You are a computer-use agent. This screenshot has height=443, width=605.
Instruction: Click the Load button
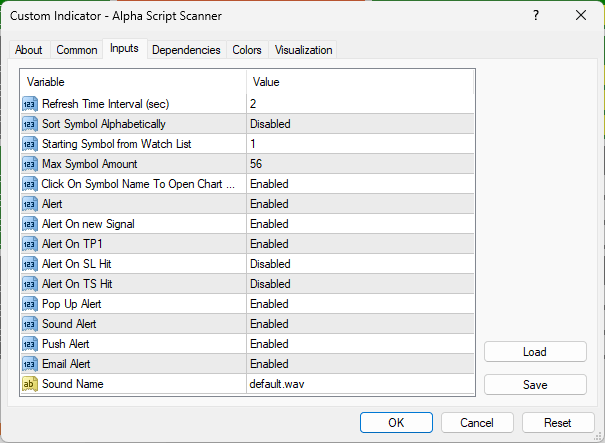534,352
